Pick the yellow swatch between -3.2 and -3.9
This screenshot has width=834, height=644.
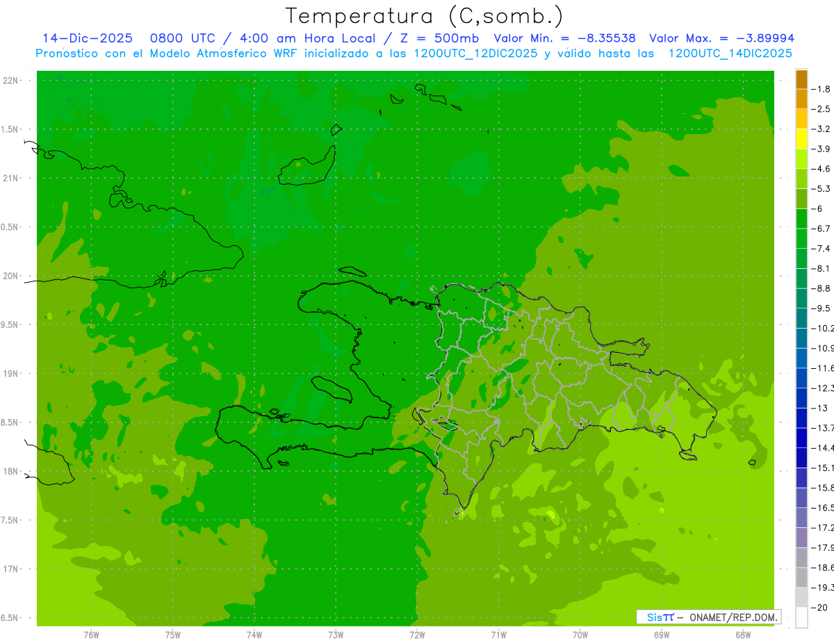(801, 139)
